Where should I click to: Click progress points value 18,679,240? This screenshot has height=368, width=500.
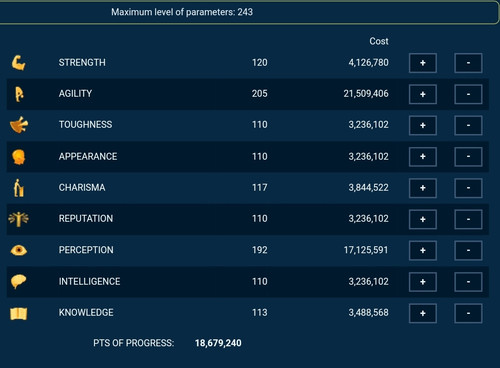coord(218,343)
